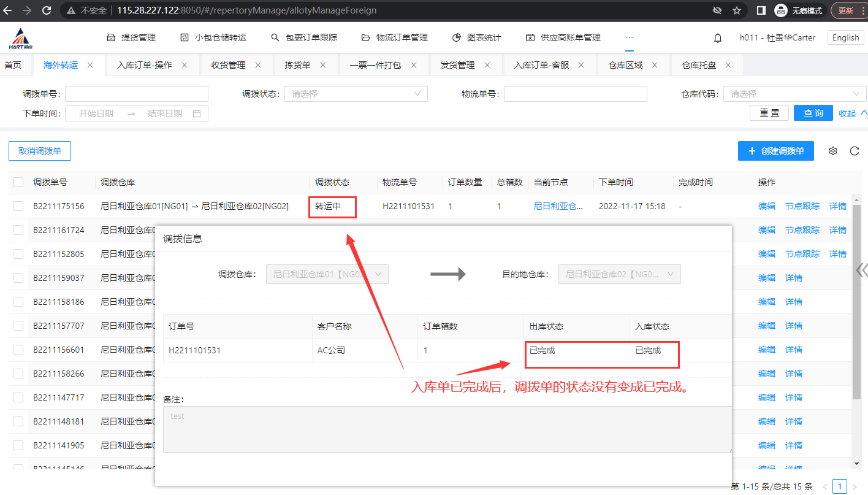Open calendar icon in 下单时间 field
This screenshot has width=868, height=495.
(197, 113)
